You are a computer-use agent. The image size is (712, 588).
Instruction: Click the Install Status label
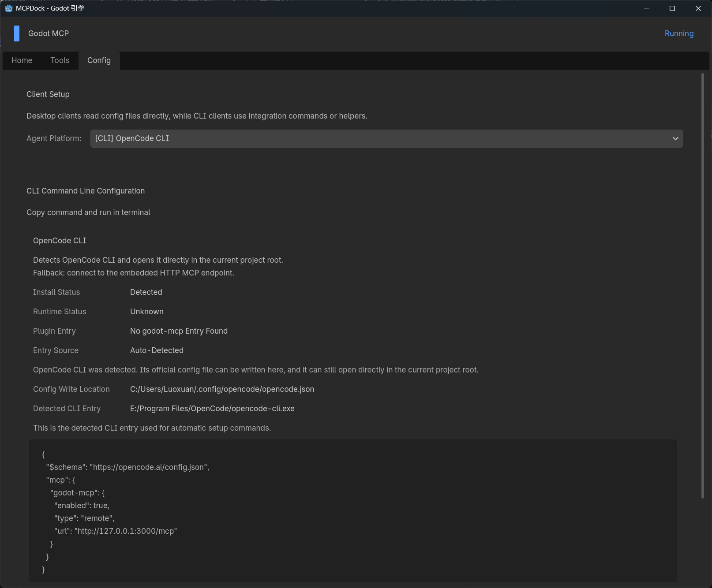point(56,292)
